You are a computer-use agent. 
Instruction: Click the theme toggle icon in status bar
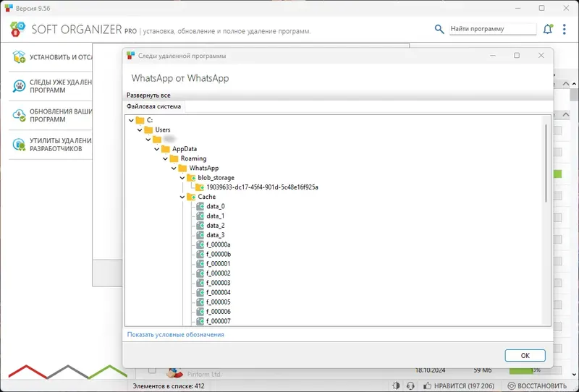point(396,385)
